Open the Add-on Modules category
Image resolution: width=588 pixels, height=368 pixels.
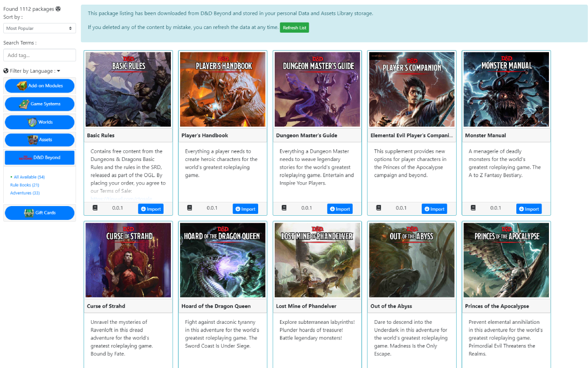coord(40,86)
